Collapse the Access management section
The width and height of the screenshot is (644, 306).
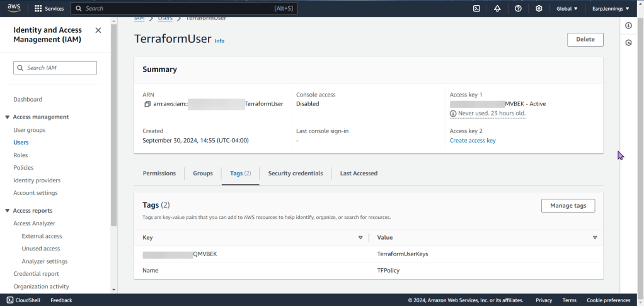(x=8, y=117)
